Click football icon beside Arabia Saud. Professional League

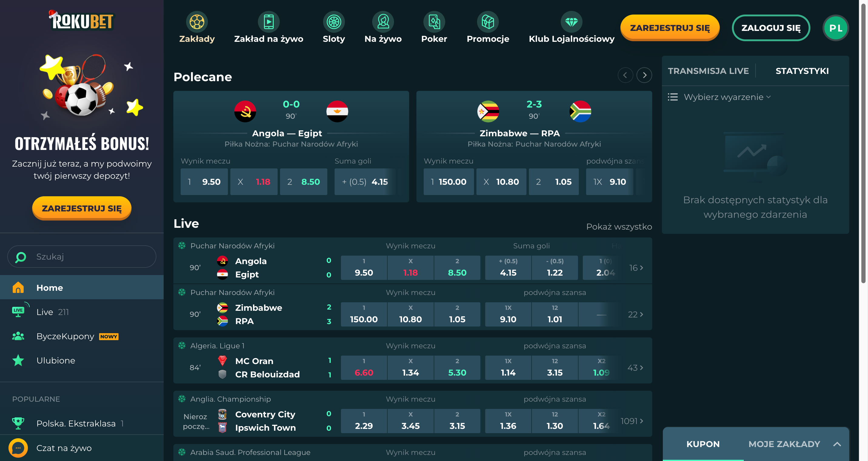point(182,452)
